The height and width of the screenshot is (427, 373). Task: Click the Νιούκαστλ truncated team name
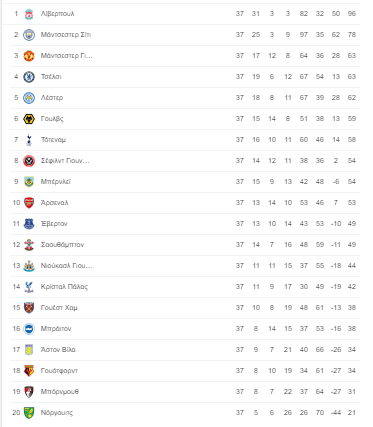pyautogui.click(x=66, y=266)
